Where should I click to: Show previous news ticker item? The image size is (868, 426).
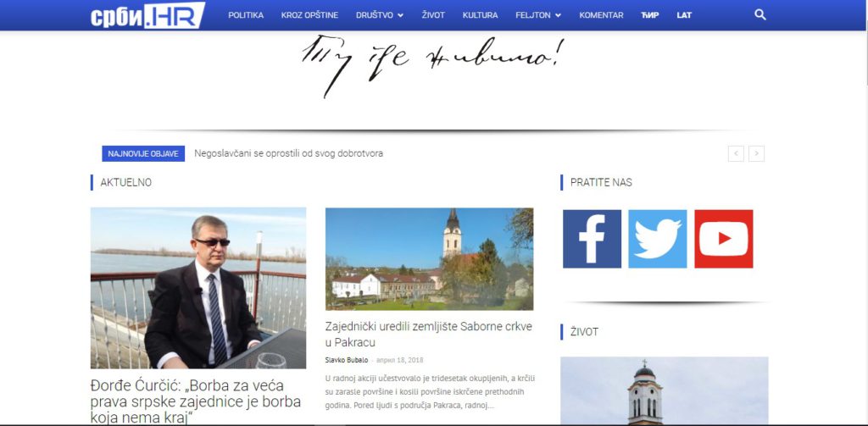coord(736,153)
